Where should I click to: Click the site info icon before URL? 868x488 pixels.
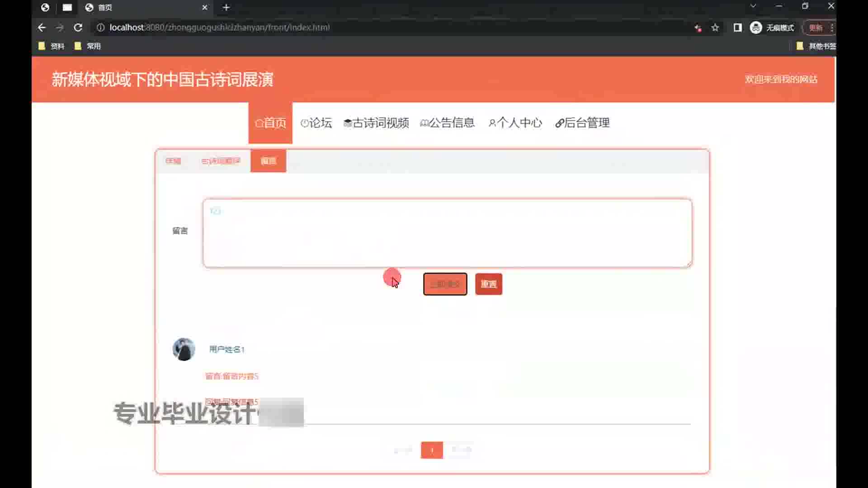click(100, 28)
